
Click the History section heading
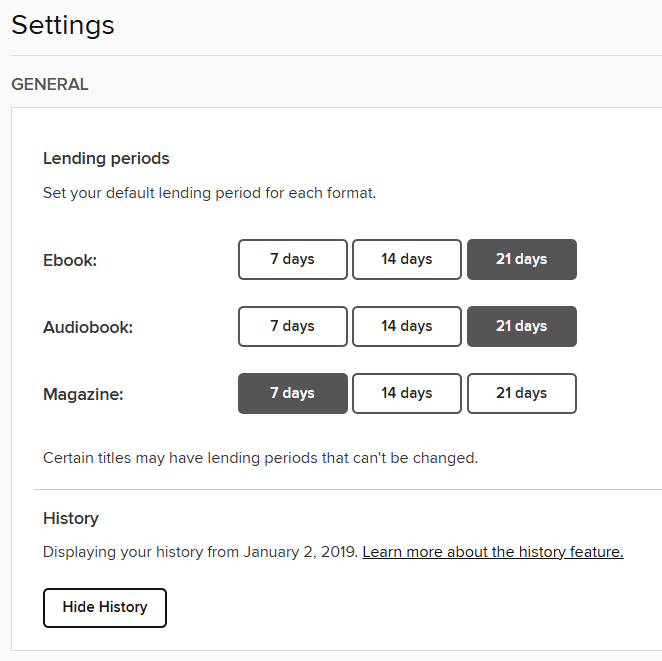click(x=71, y=518)
